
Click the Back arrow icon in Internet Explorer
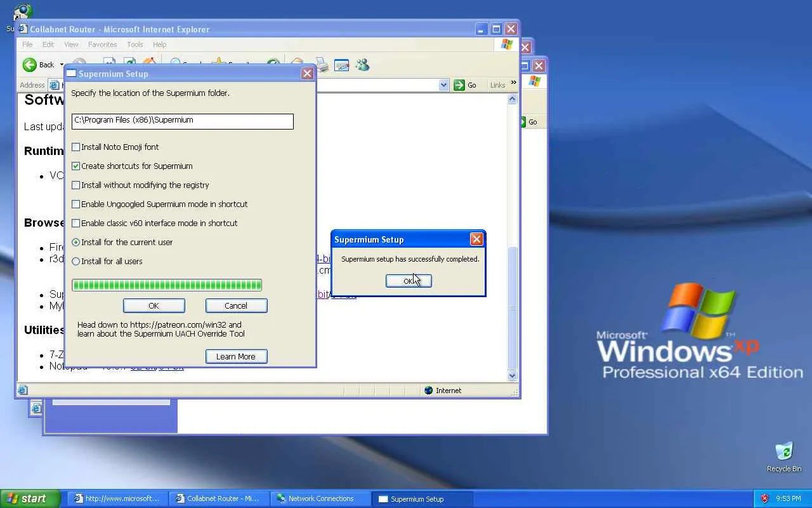click(x=30, y=65)
